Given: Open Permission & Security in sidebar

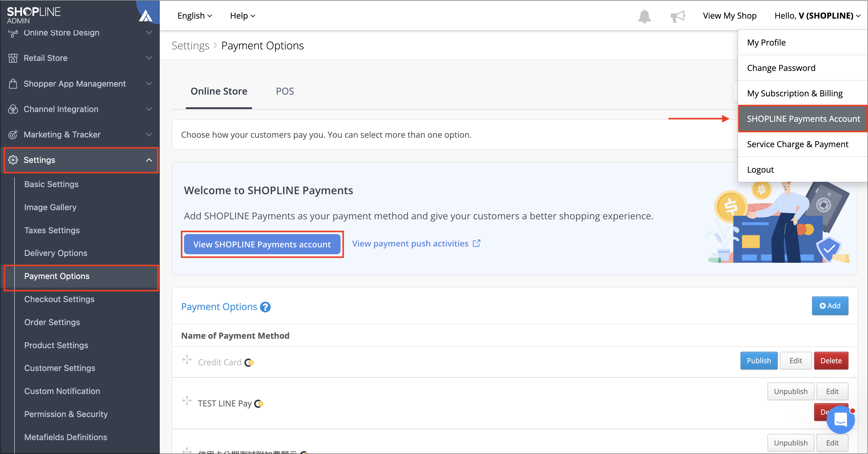Looking at the screenshot, I should [x=66, y=414].
